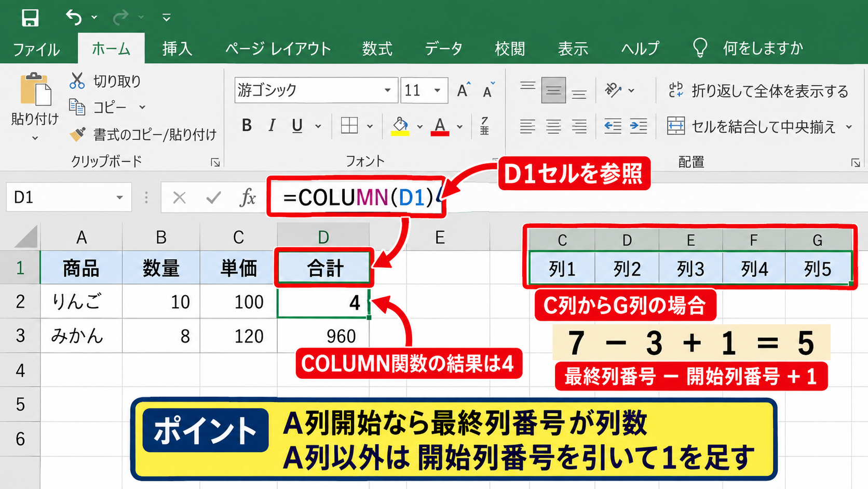868x489 pixels.
Task: Click the Undo arrow icon
Action: [74, 17]
